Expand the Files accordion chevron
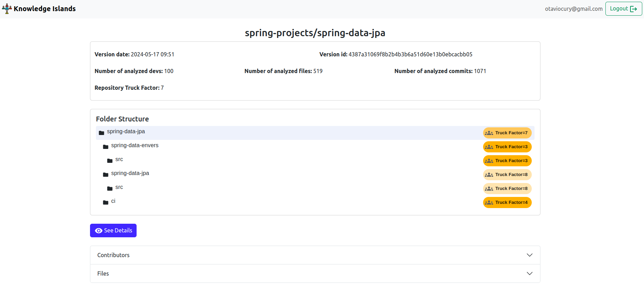 [529, 273]
